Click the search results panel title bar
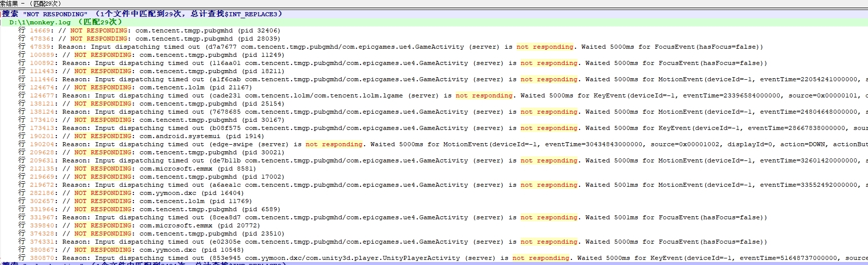868x265 pixels. (x=434, y=4)
